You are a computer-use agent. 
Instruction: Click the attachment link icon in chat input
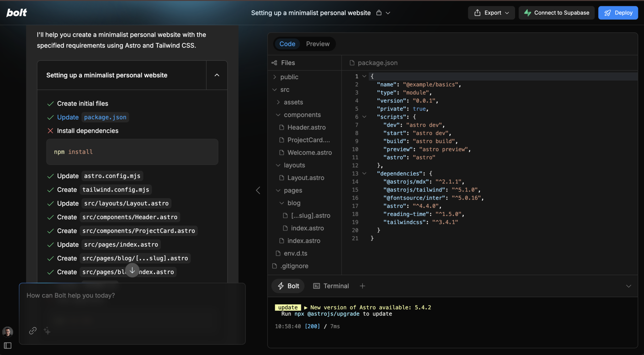pos(32,331)
